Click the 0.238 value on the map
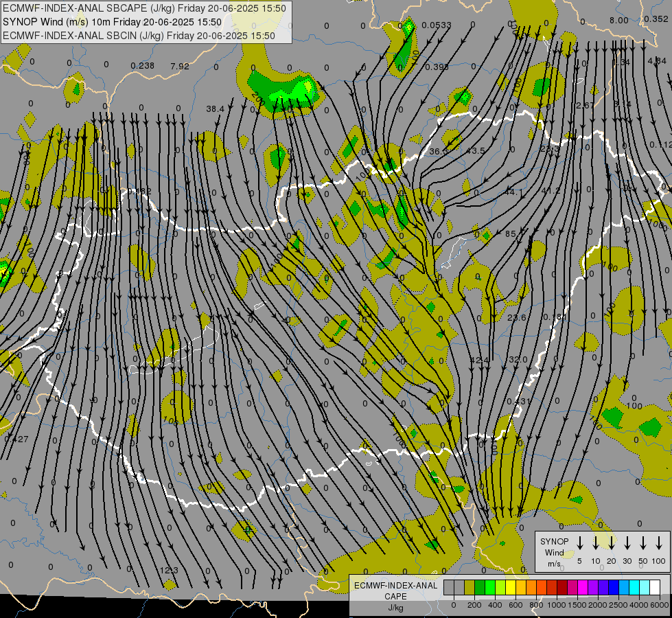The image size is (672, 618). [142, 66]
